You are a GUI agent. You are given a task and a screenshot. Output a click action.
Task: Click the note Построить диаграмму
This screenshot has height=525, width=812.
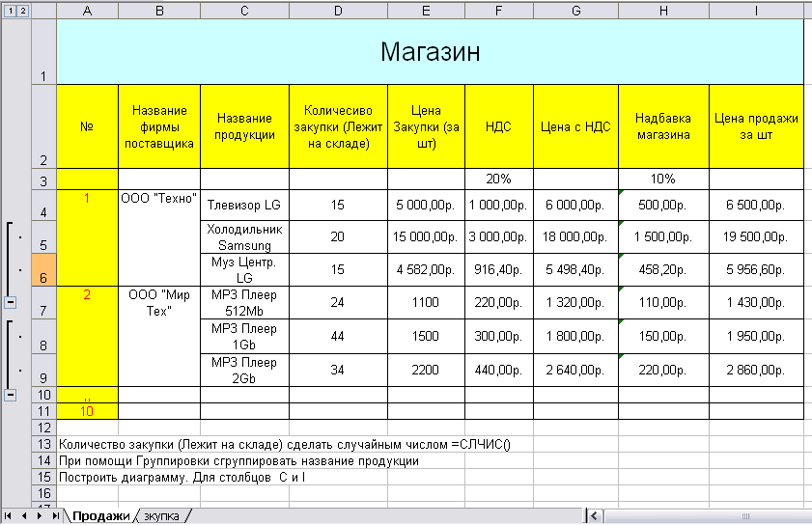coord(182,478)
